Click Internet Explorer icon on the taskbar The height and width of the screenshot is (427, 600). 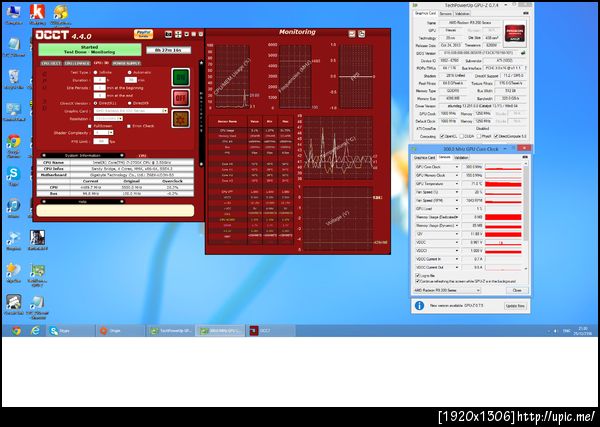35,331
